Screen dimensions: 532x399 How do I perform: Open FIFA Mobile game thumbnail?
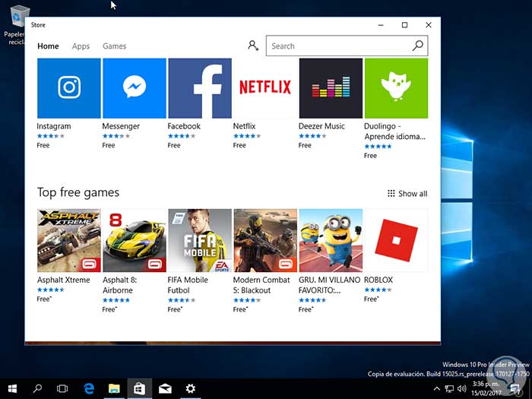point(200,241)
